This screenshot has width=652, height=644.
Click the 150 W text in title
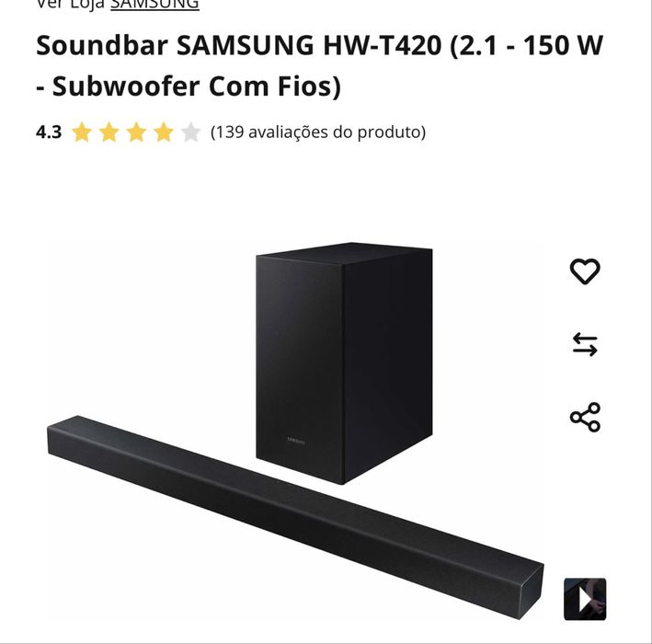(x=563, y=45)
